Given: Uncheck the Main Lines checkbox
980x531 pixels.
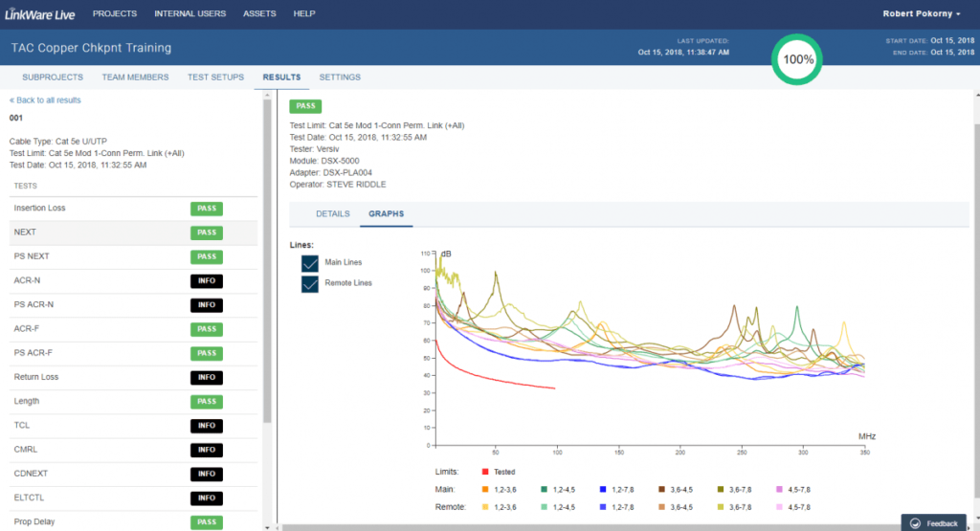Looking at the screenshot, I should (310, 263).
